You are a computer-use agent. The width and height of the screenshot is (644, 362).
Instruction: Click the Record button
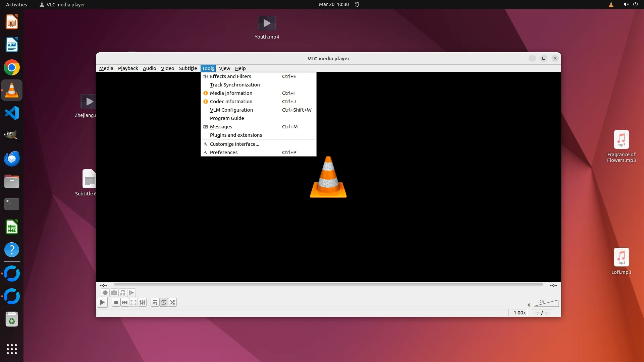105,293
